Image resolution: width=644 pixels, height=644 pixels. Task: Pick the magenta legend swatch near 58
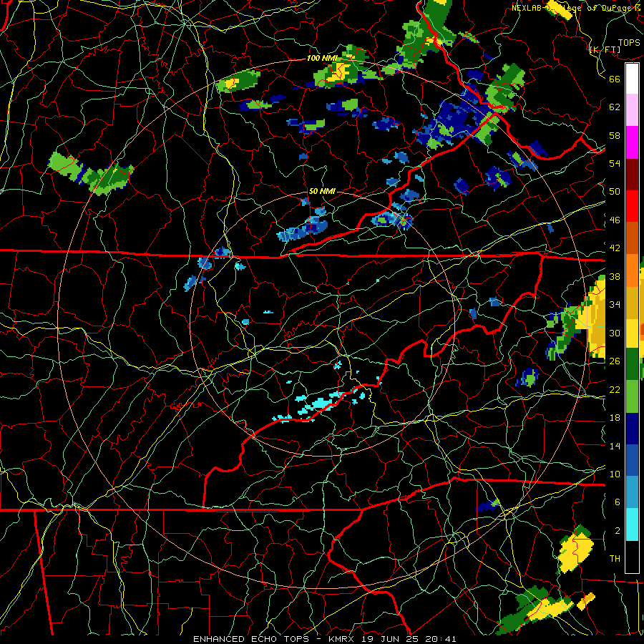(632, 142)
